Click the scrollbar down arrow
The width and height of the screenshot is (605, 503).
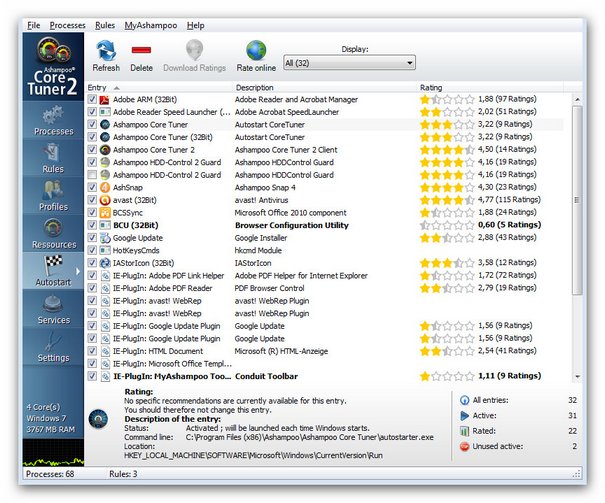point(577,376)
